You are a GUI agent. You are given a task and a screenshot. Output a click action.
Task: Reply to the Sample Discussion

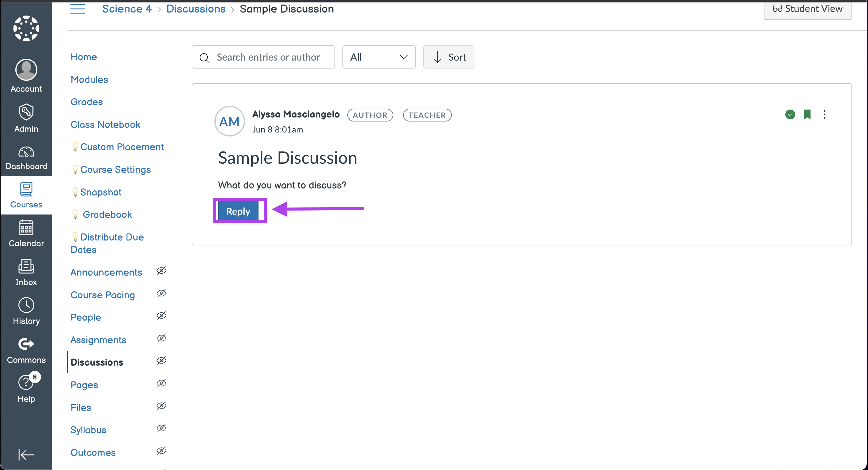tap(238, 211)
